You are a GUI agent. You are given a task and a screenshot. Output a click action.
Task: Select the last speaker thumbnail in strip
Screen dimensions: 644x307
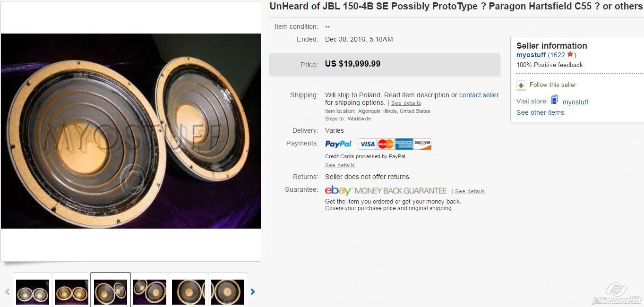point(227,291)
